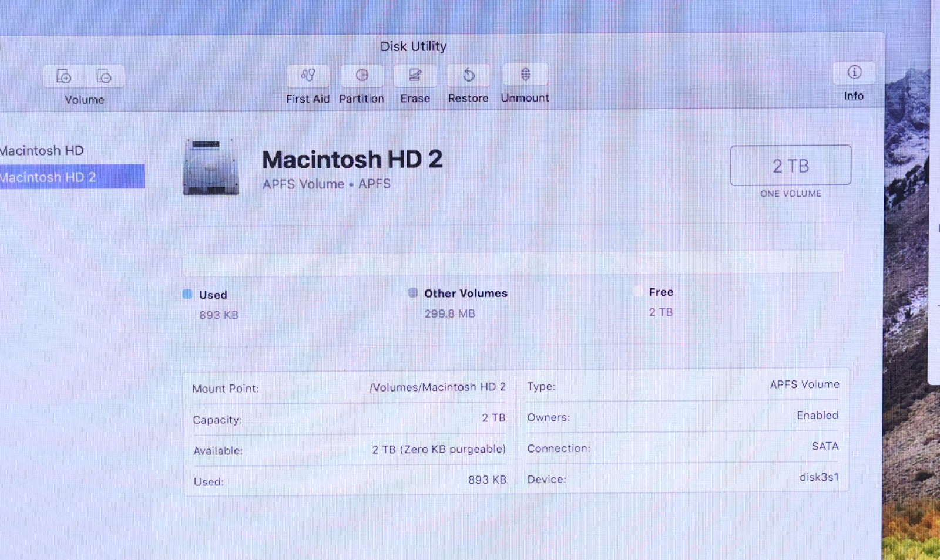Open the Partition tool

point(362,76)
